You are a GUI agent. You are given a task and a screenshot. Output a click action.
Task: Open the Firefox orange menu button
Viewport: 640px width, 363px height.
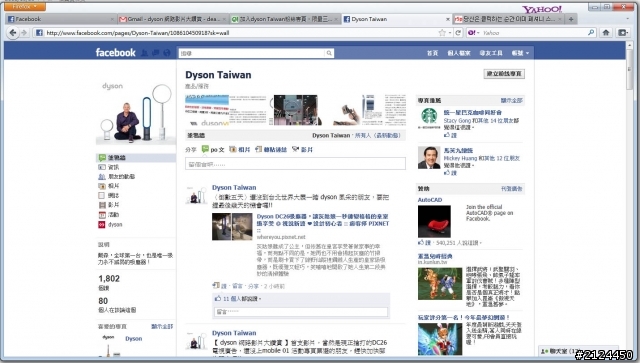[x=24, y=7]
